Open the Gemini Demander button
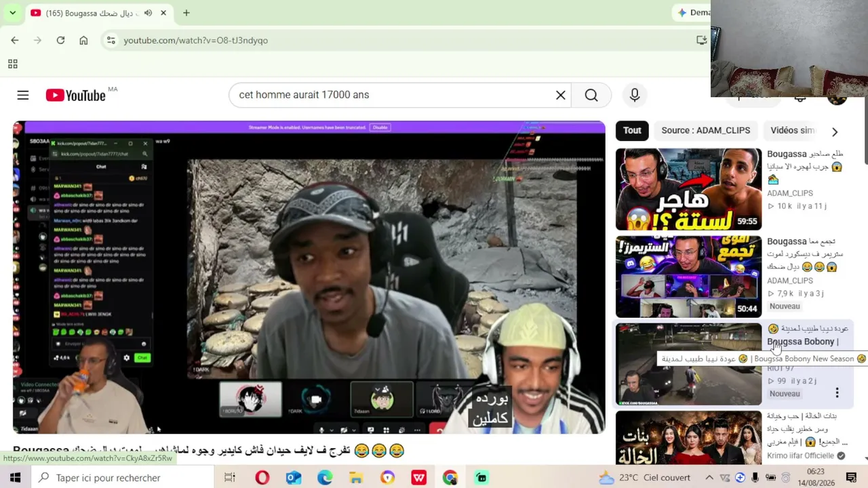Image resolution: width=868 pixels, height=488 pixels. click(692, 13)
